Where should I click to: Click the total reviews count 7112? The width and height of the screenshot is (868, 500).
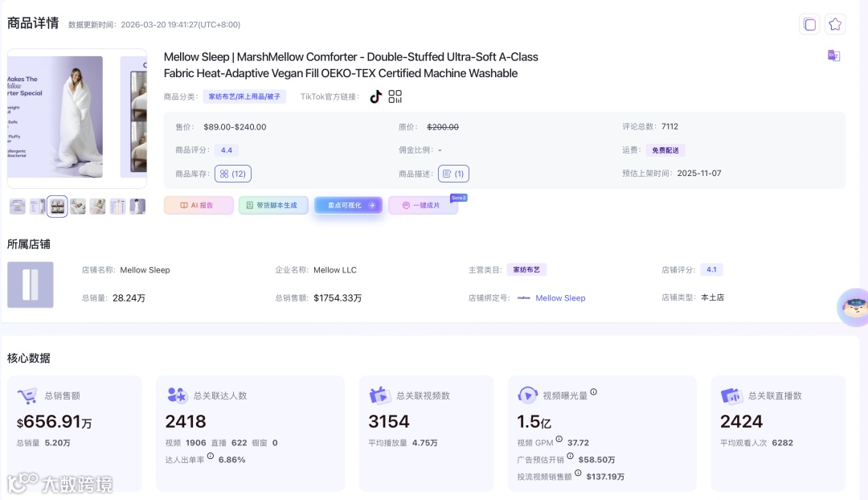tap(669, 126)
